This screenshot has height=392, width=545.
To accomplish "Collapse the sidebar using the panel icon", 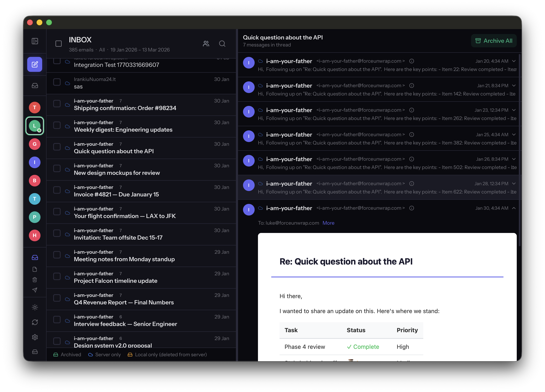I will [x=35, y=41].
